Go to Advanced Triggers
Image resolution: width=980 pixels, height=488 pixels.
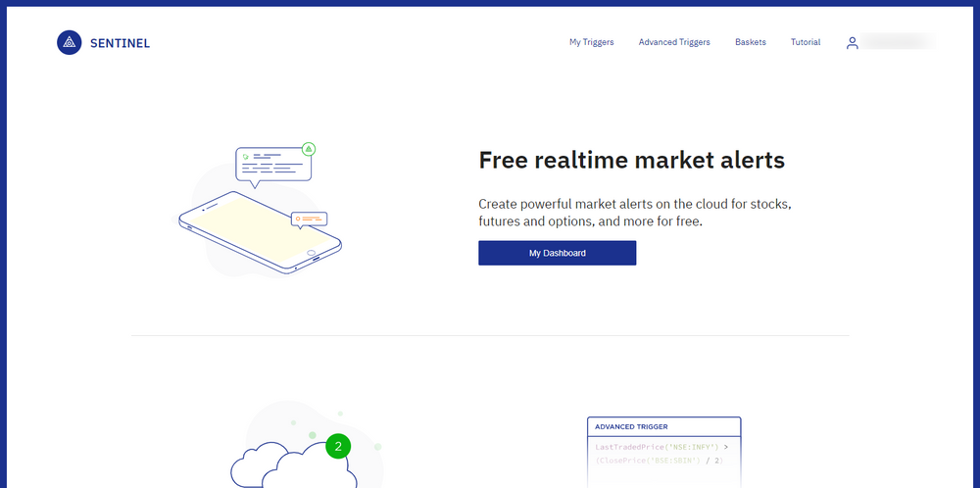tap(674, 42)
